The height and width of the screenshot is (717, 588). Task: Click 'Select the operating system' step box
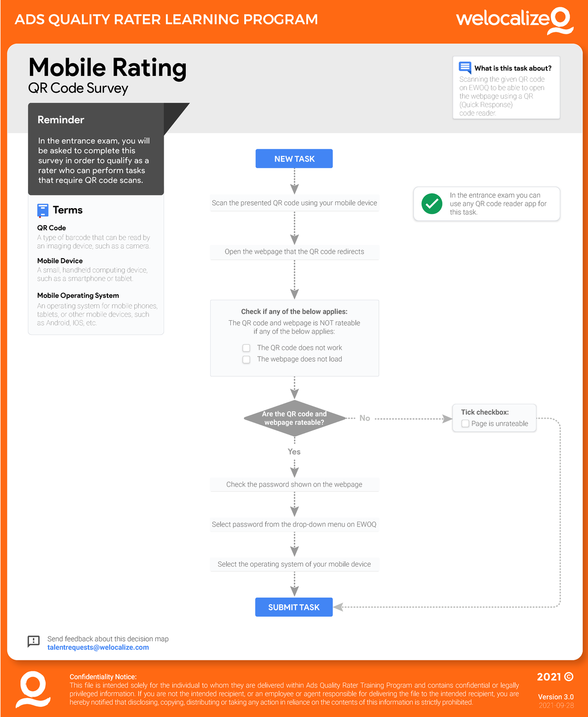(x=294, y=564)
